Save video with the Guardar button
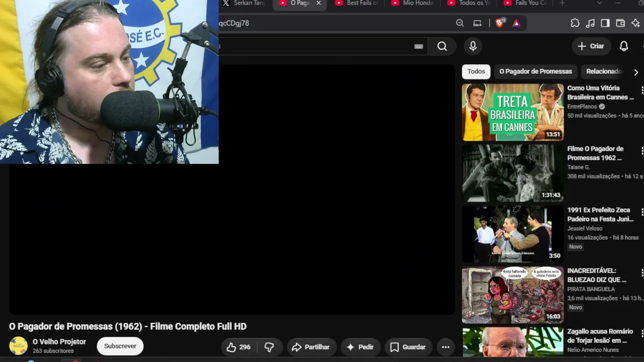This screenshot has width=644, height=362. 408,347
